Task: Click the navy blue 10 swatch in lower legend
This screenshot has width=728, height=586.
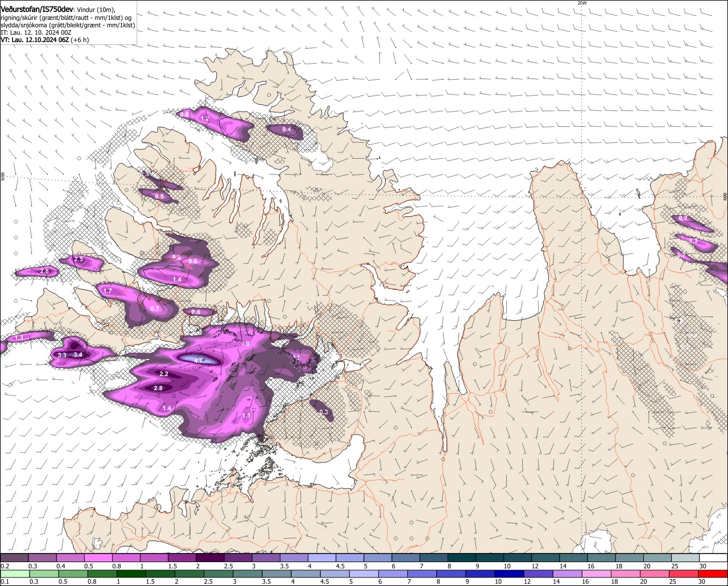Action: tap(508, 573)
